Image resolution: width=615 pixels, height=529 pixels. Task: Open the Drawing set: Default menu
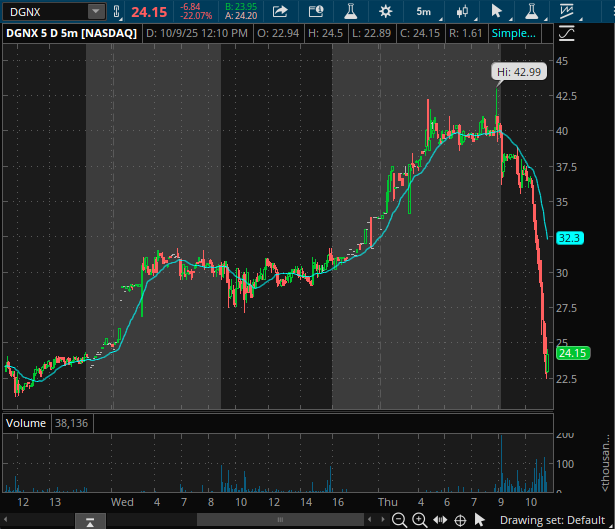tap(554, 520)
